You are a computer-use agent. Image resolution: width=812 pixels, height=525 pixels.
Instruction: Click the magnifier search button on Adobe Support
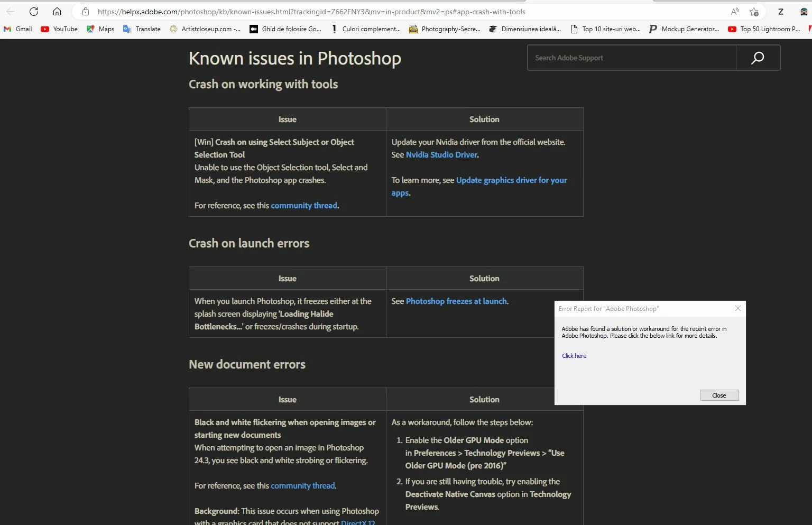click(x=758, y=58)
